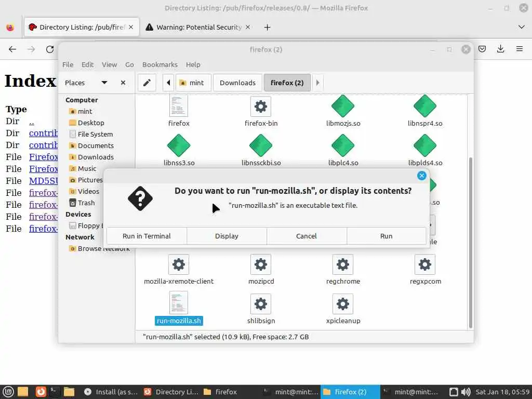Open Firefox hamburger menu
This screenshot has width=532, height=399.
pos(519,49)
